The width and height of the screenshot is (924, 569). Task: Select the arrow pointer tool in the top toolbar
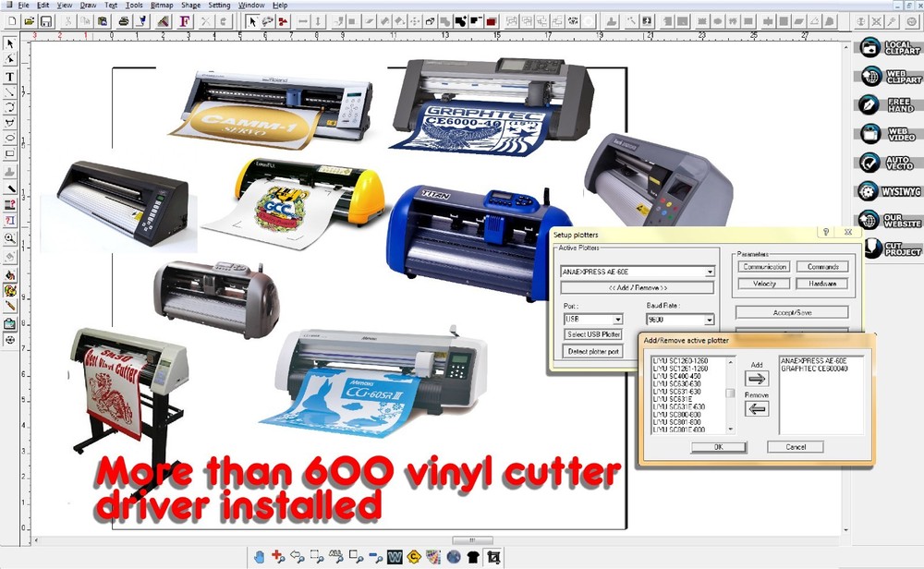(252, 22)
